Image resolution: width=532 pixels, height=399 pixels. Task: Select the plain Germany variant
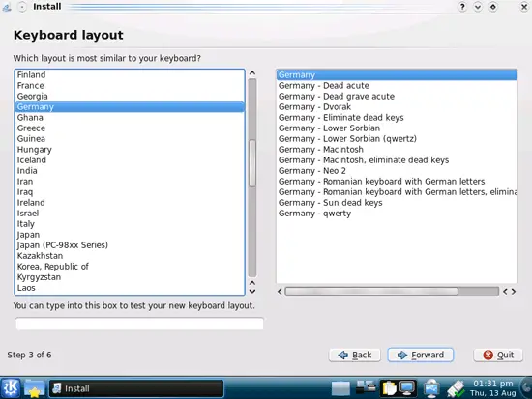pyautogui.click(x=397, y=75)
